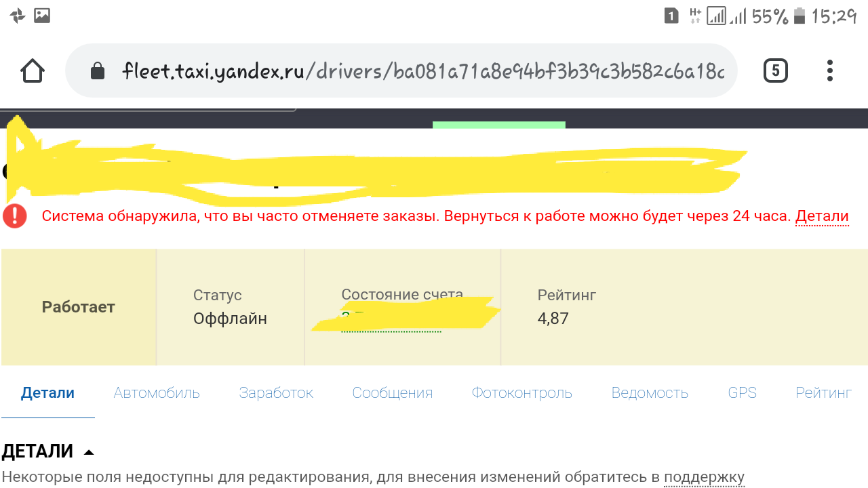Screen dimensions: 868x488
Task: Tap the SIM 1 indicator icon
Action: [x=671, y=16]
